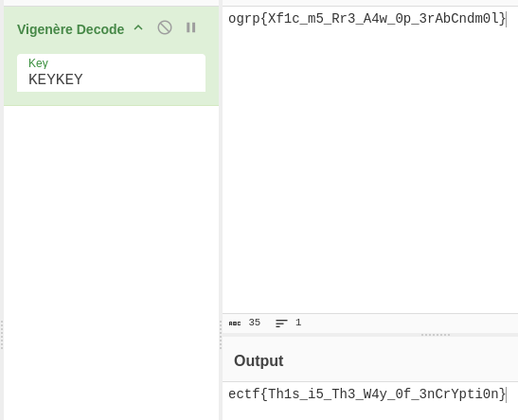Click the green Key label
The width and height of the screenshot is (518, 420).
point(38,63)
